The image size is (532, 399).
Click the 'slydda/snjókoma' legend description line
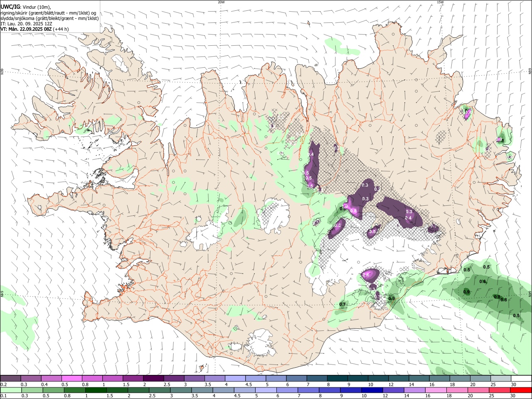(49, 18)
